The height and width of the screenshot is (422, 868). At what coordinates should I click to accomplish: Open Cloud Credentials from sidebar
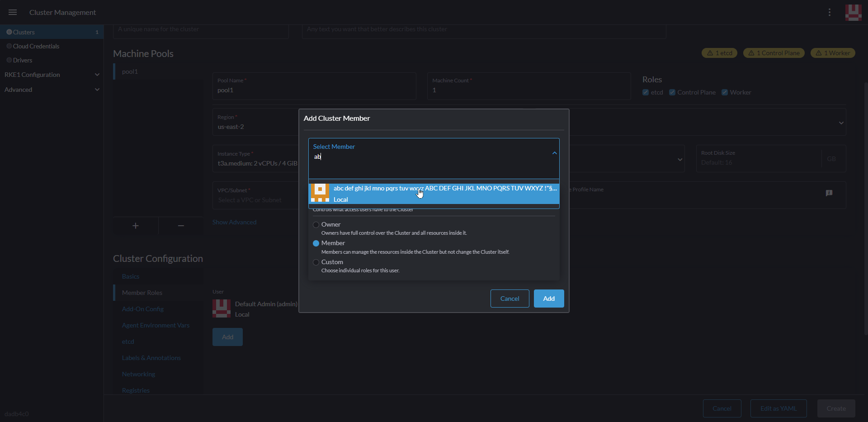tap(36, 46)
